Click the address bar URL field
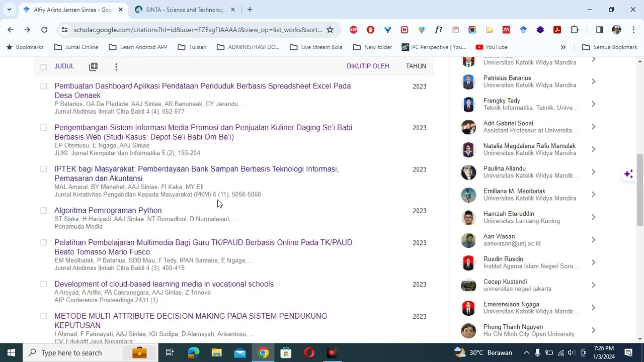Screen dimensions: 644x362 [198, 30]
